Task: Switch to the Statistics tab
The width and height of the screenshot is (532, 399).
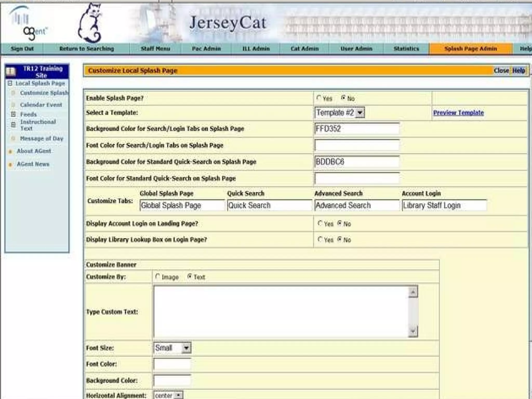Action: tap(406, 49)
